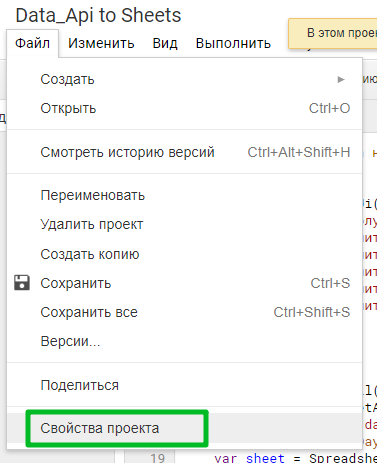The height and width of the screenshot is (463, 377).
Task: Choose Сохранить все
Action: 185,312
